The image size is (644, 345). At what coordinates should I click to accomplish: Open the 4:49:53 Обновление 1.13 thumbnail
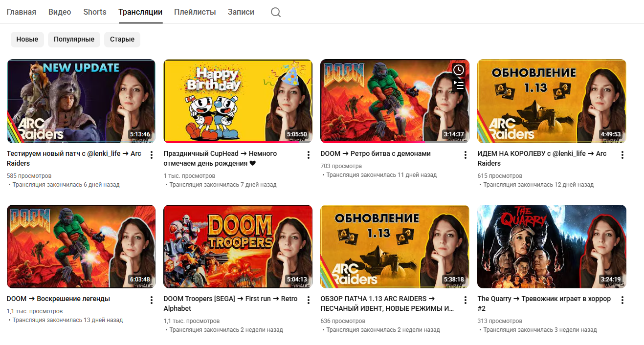552,101
